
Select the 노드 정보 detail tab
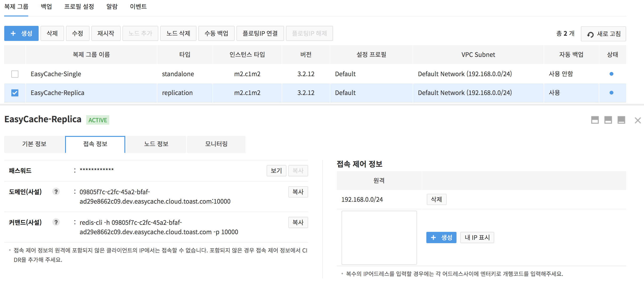[156, 144]
